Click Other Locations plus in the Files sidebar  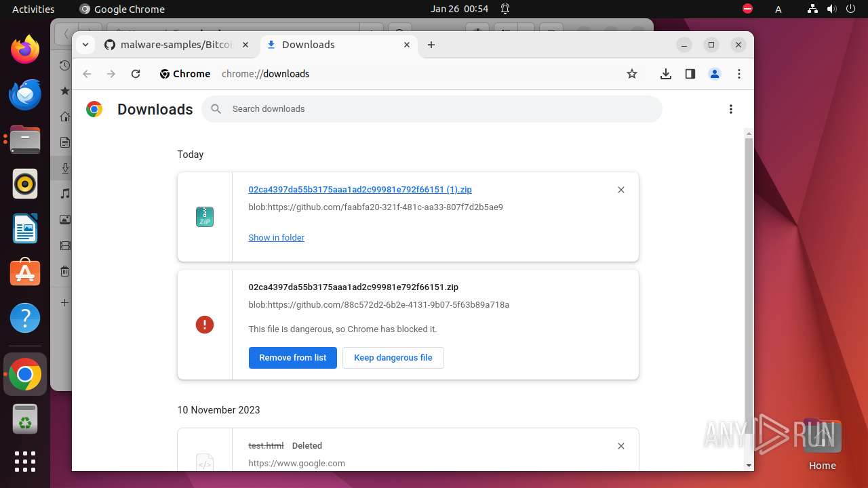(64, 302)
